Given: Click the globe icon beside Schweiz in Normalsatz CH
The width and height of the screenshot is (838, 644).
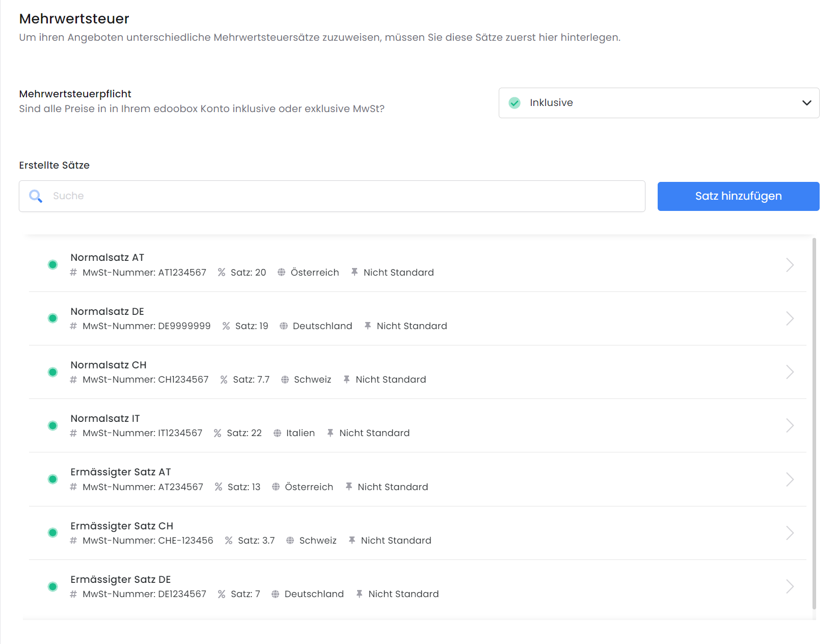Looking at the screenshot, I should (285, 380).
